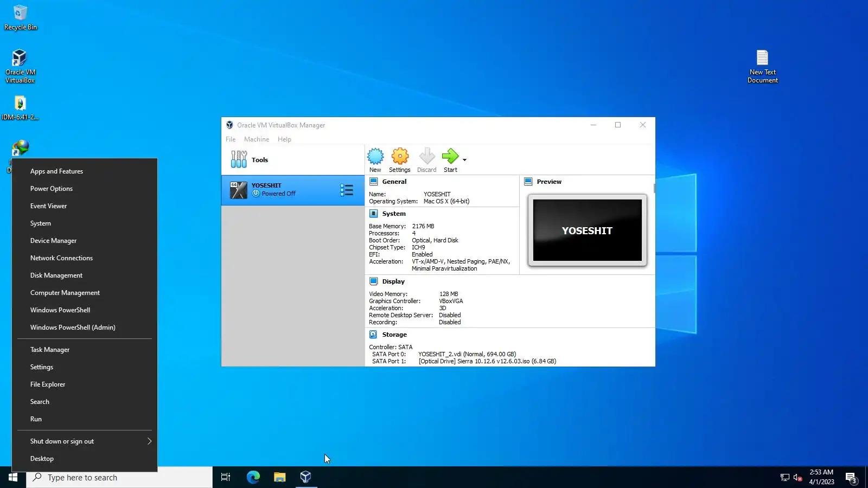Image resolution: width=868 pixels, height=488 pixels.
Task: Select the IDM-6.41 installer desktop icon
Action: point(20,107)
